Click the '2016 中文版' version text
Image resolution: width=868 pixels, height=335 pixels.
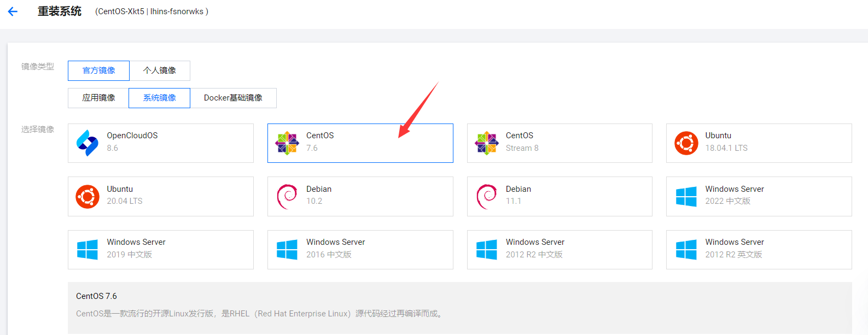pos(329,255)
